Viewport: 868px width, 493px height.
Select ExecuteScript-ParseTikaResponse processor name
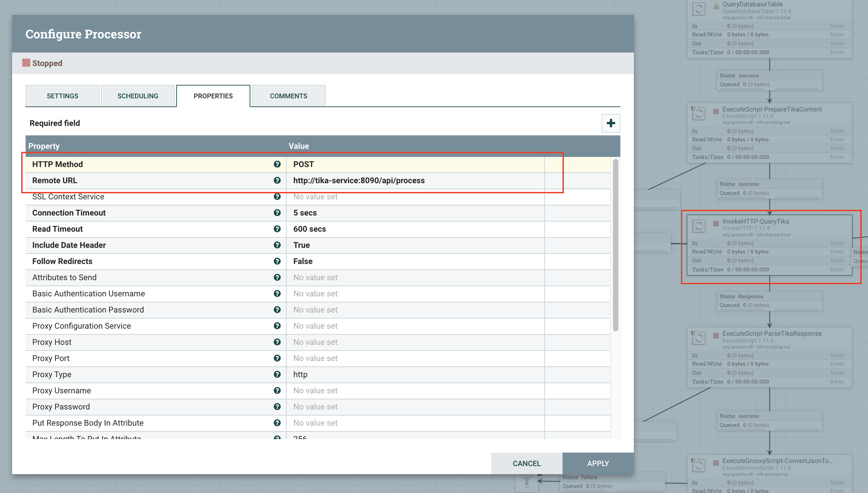[772, 333]
